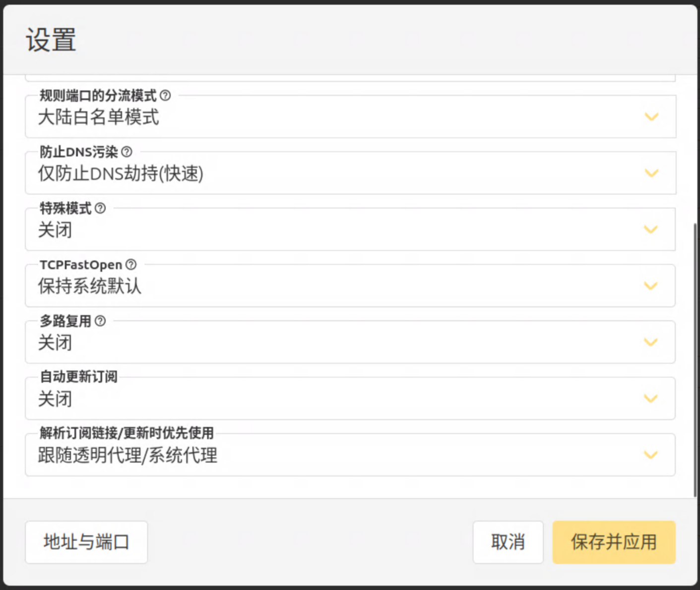This screenshot has width=700, height=590.
Task: Click 关闭 value under 多路复用
Action: pyautogui.click(x=55, y=343)
